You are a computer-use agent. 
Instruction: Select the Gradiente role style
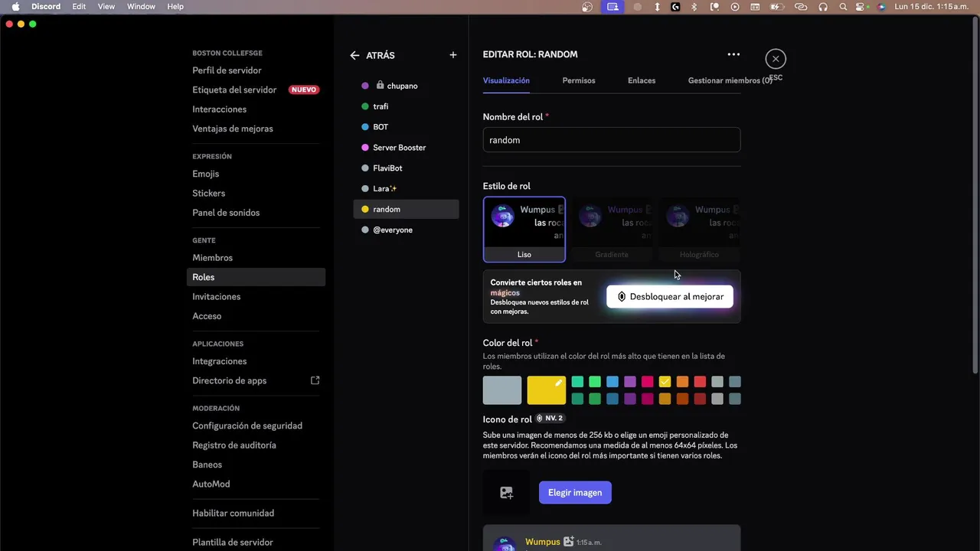(x=612, y=230)
